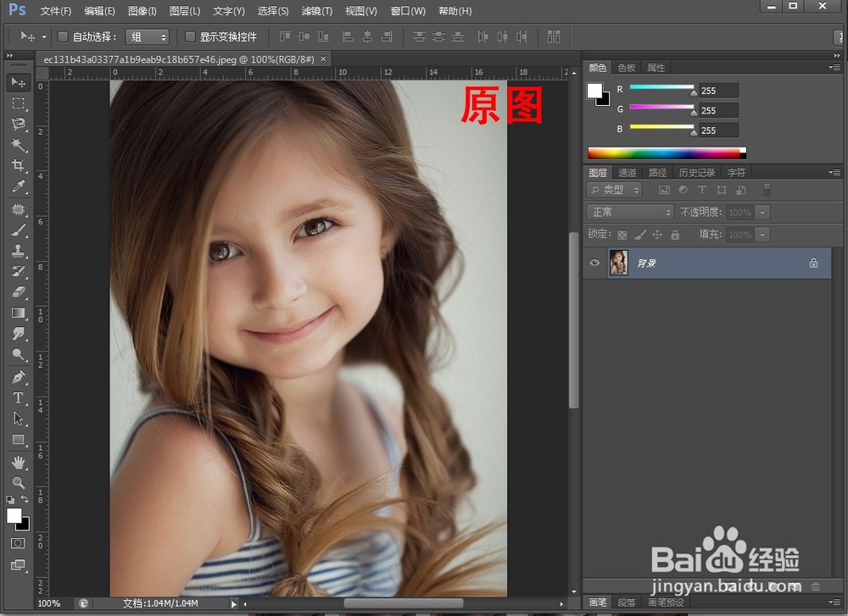Click distribute left edges button
The image size is (848, 616).
point(483,36)
